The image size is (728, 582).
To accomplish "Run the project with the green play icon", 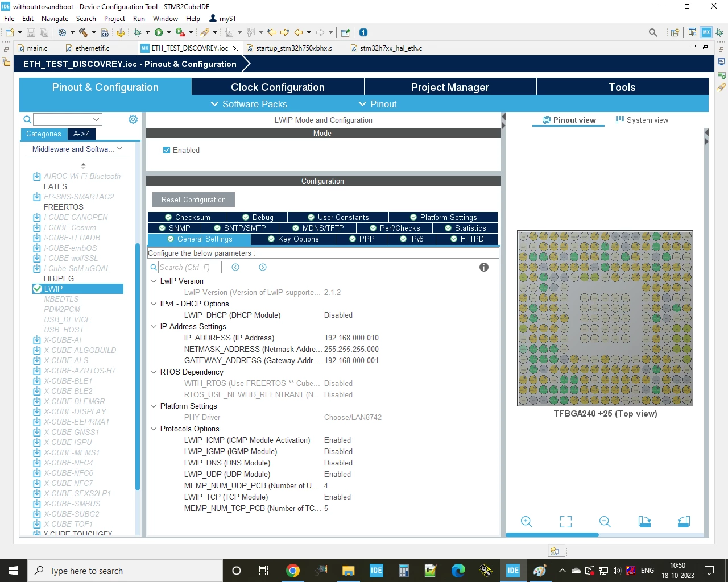I will [x=159, y=32].
